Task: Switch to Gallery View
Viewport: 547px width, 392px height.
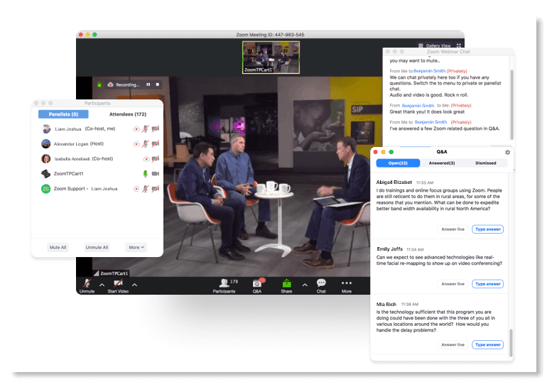Action: click(x=434, y=45)
